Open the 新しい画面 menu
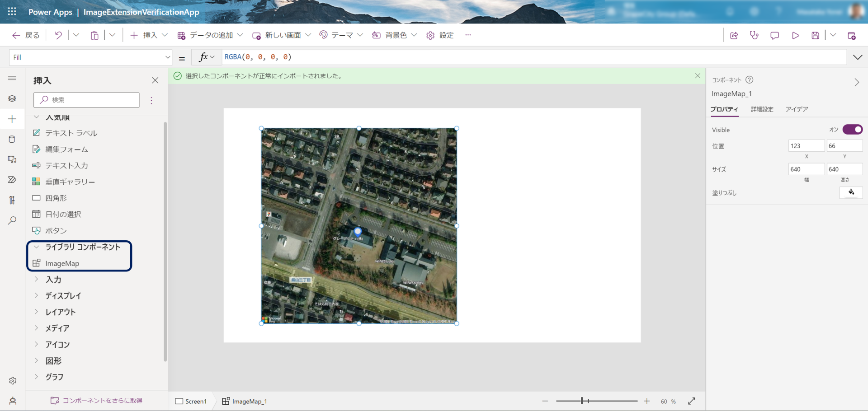This screenshot has width=868, height=411. click(282, 35)
